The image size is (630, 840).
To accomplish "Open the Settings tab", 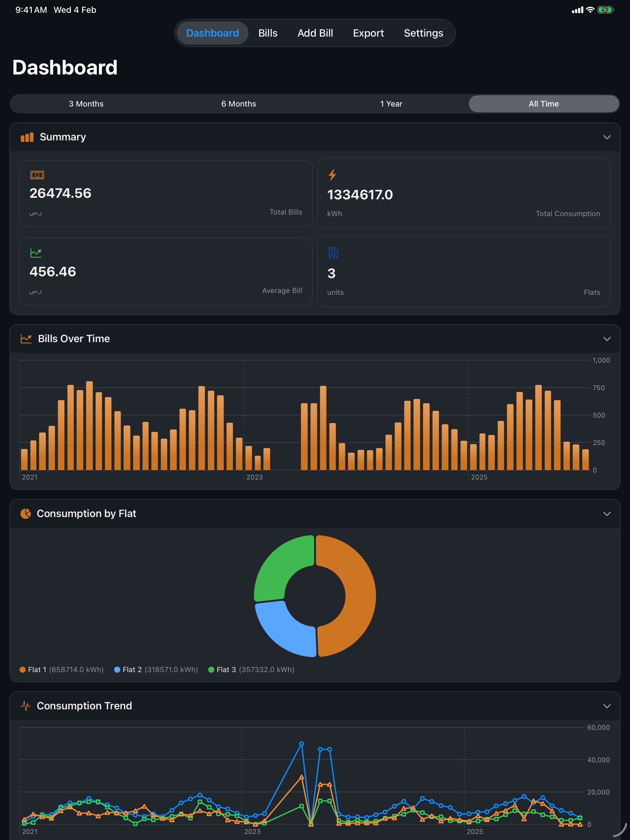I will click(x=423, y=33).
